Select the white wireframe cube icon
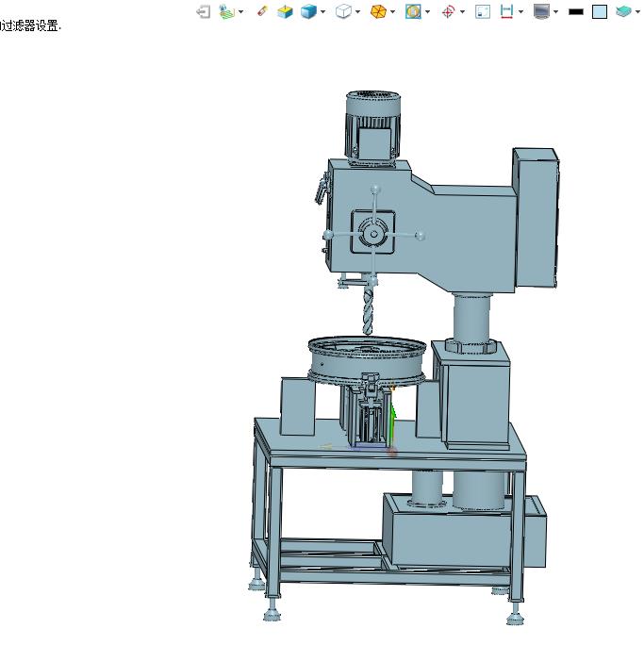The width and height of the screenshot is (644, 645). coord(343,11)
